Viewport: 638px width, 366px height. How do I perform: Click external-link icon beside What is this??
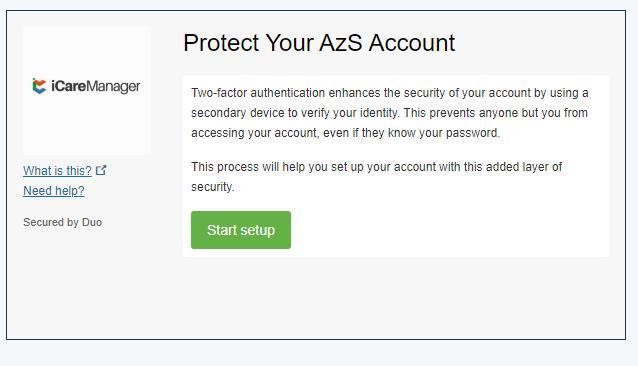[101, 170]
